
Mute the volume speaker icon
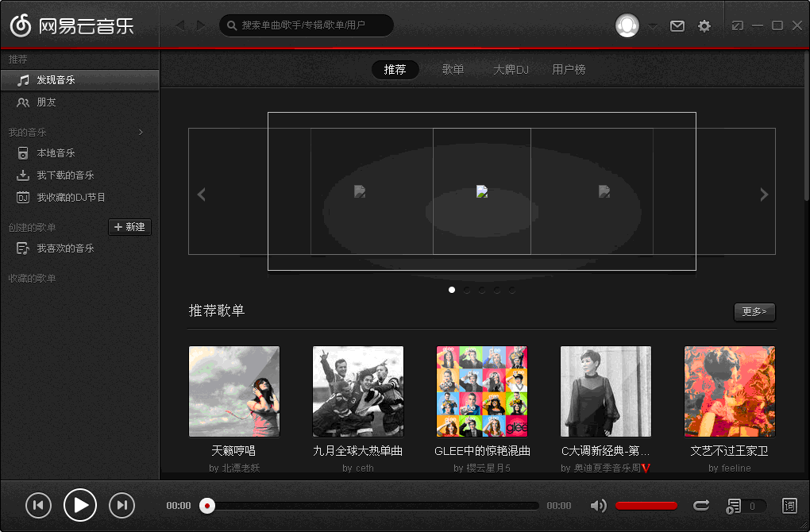598,506
